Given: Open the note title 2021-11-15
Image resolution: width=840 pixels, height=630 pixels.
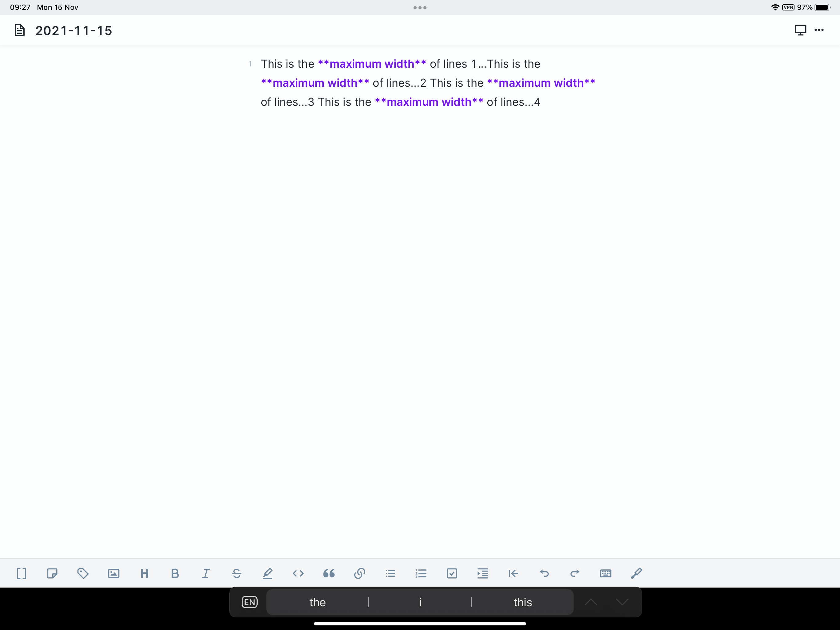Looking at the screenshot, I should (74, 30).
